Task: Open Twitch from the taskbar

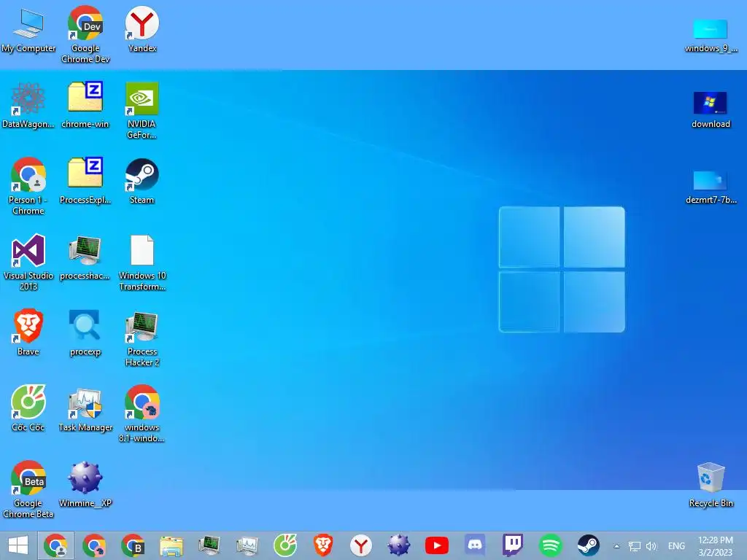Action: pyautogui.click(x=513, y=545)
